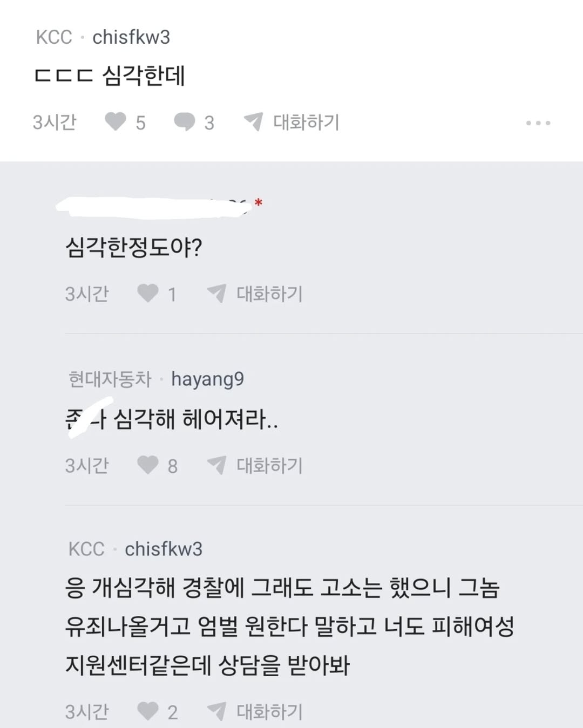Click '대화하기' under hayang9's reply
The image size is (583, 728).
point(269,465)
